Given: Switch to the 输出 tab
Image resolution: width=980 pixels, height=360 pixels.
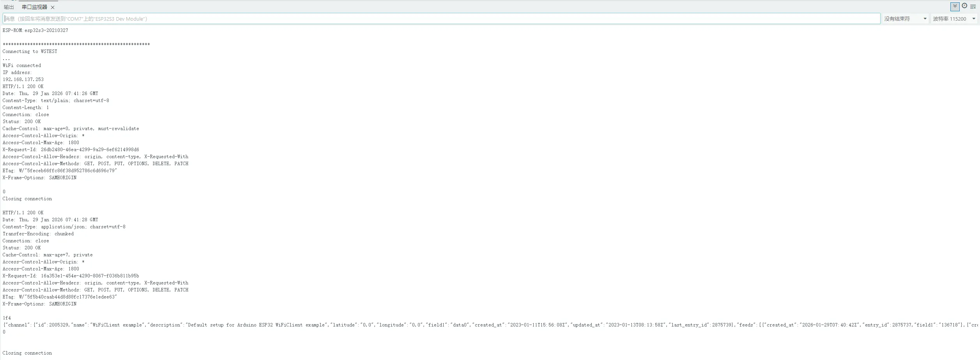Looking at the screenshot, I should [x=9, y=7].
